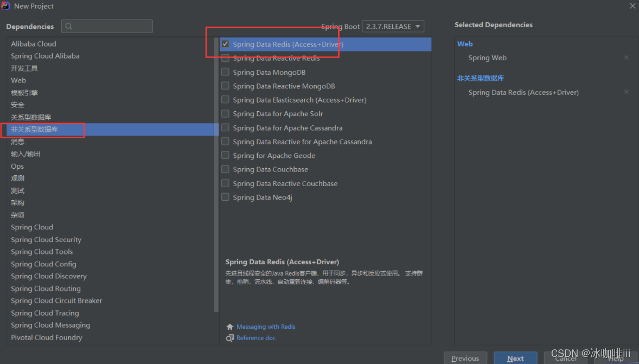Check Spring for Apache Geode
The height and width of the screenshot is (364, 639).
225,155
